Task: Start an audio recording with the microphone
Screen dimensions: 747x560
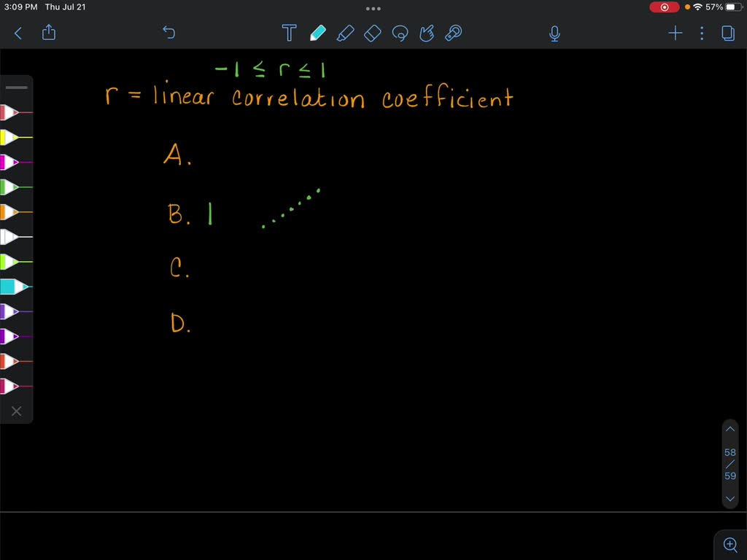Action: pos(554,33)
